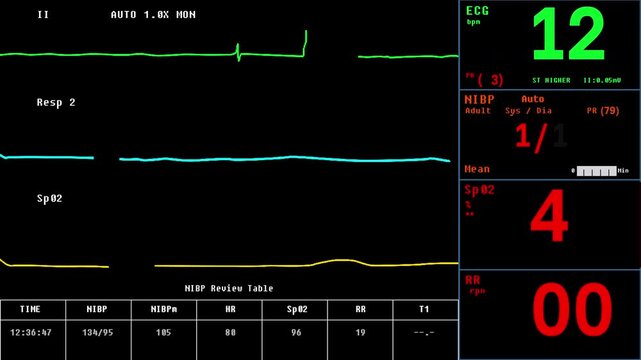
Task: Open the NIBP Review Table title
Action: (x=229, y=288)
